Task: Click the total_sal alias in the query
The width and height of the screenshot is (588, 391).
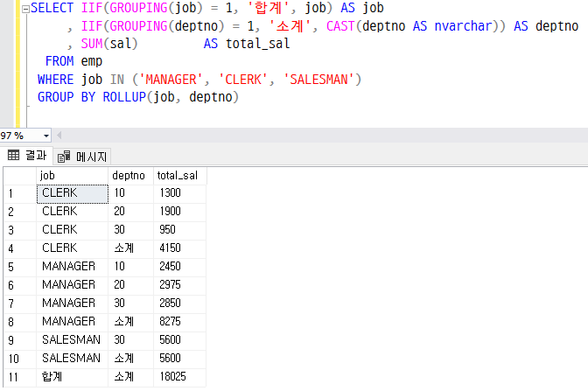Action: pos(257,44)
